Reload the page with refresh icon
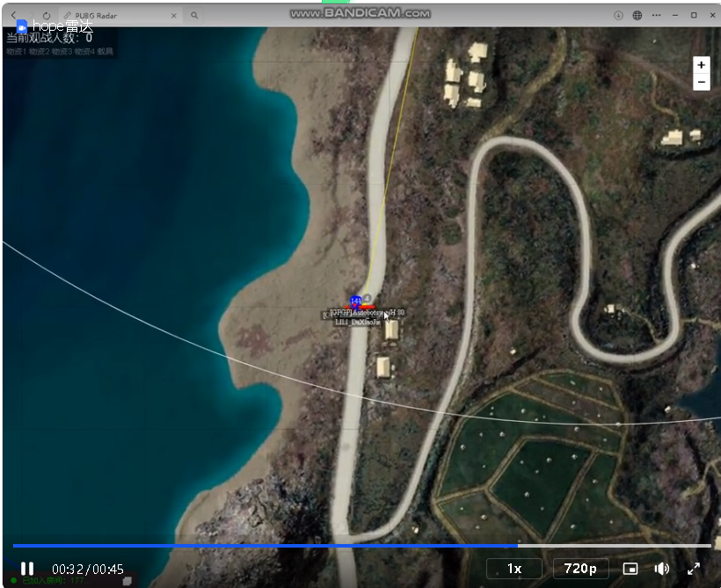 46,15
